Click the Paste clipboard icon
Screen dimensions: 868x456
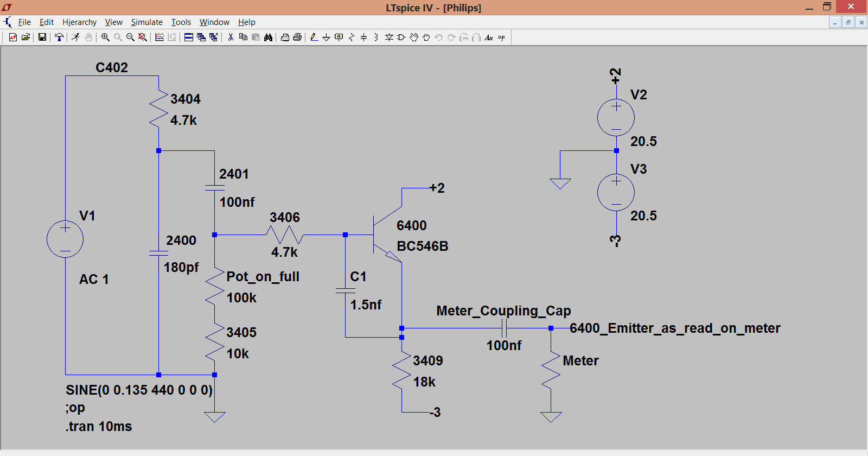(x=256, y=37)
